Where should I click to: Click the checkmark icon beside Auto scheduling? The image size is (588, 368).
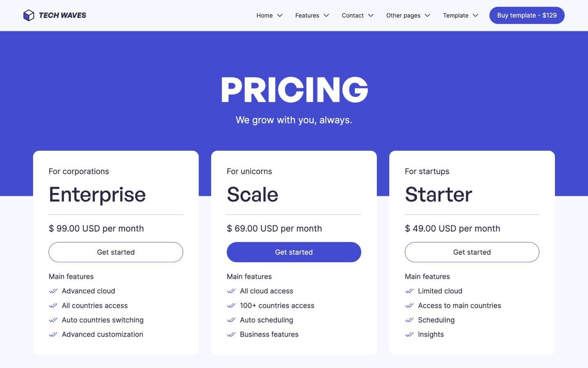pyautogui.click(x=232, y=320)
